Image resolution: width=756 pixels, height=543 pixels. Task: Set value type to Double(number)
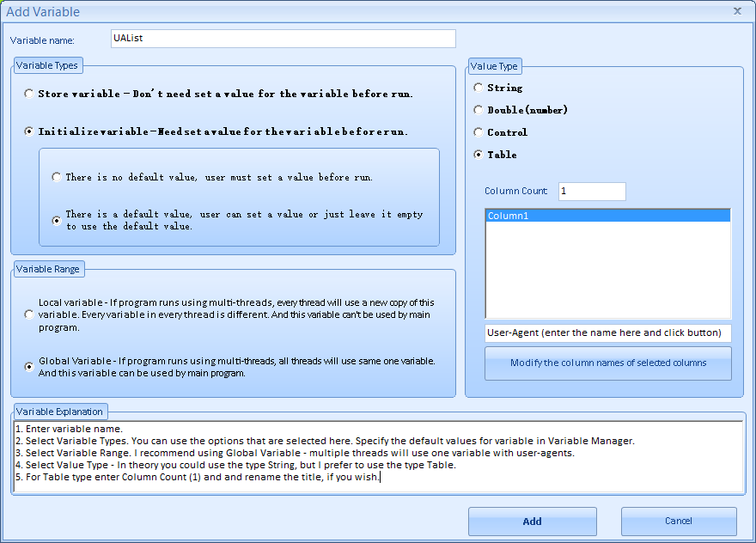[x=479, y=110]
